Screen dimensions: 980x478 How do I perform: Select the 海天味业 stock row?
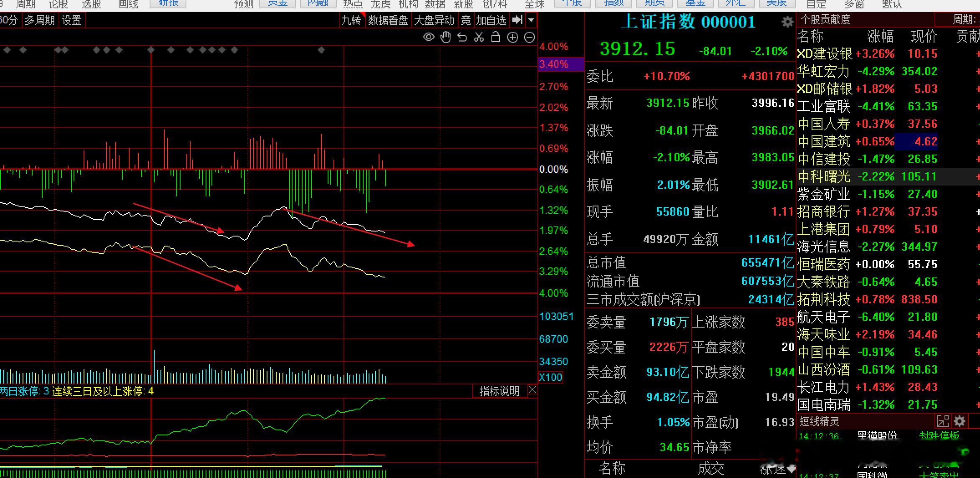(x=888, y=334)
